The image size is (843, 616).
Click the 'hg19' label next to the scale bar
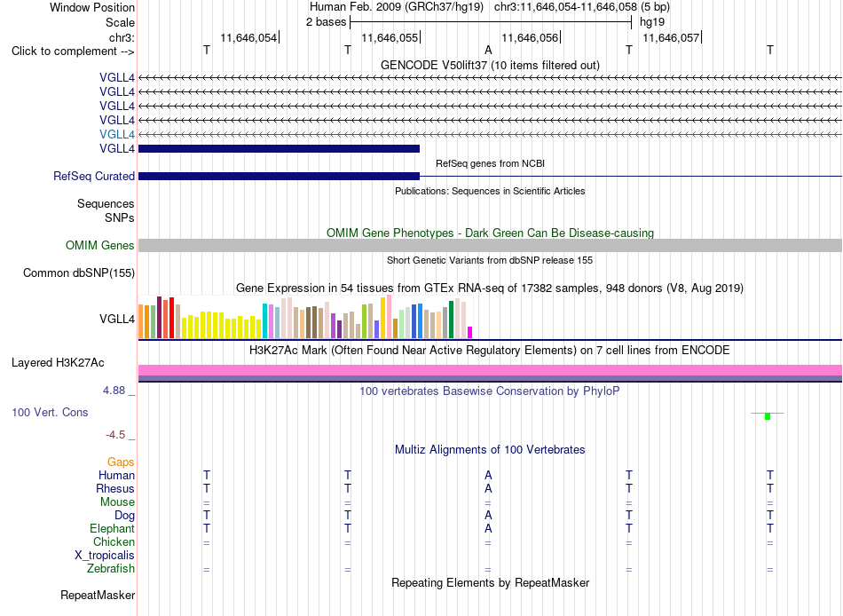(651, 22)
